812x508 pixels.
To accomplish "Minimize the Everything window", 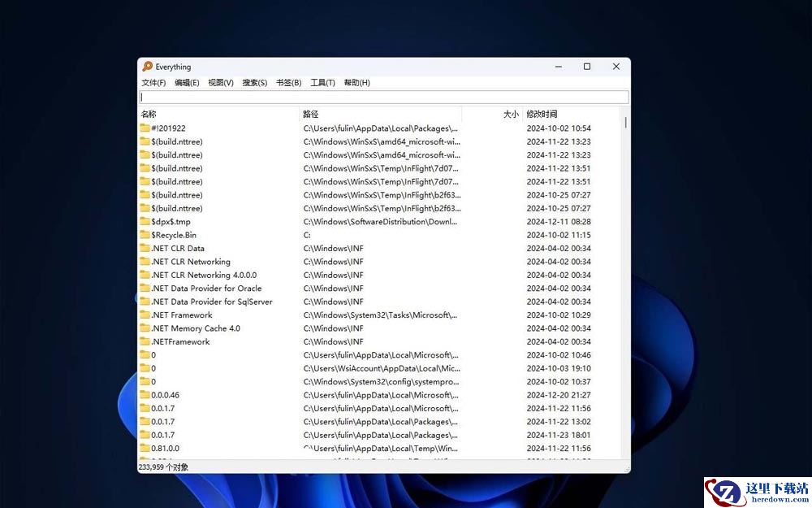I will click(x=559, y=67).
